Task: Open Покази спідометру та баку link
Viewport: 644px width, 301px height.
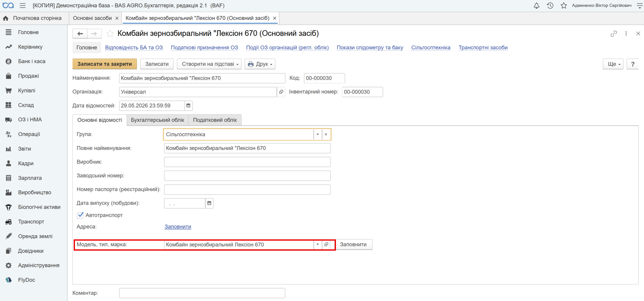Action: (x=370, y=47)
